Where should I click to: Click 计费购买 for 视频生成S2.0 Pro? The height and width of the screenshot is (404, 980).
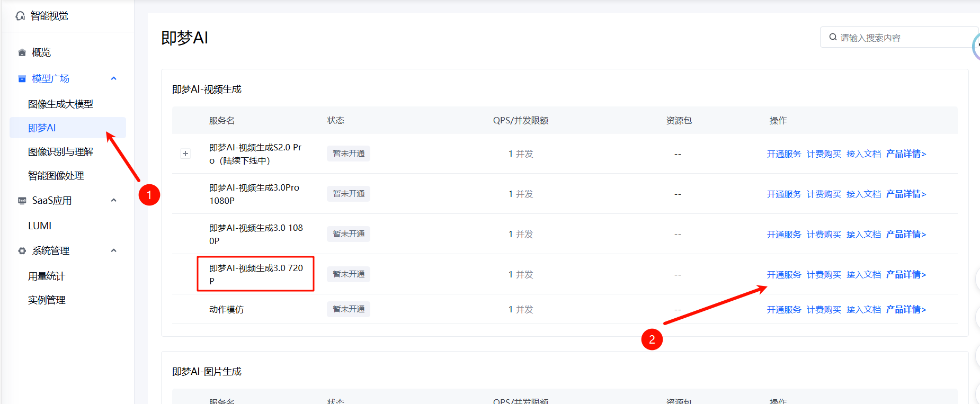[824, 154]
